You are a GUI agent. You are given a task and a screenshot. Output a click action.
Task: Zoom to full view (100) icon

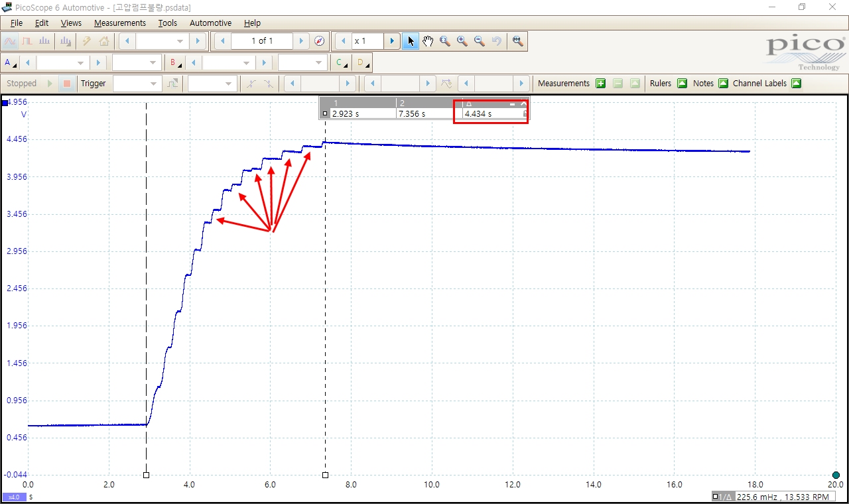coord(518,41)
